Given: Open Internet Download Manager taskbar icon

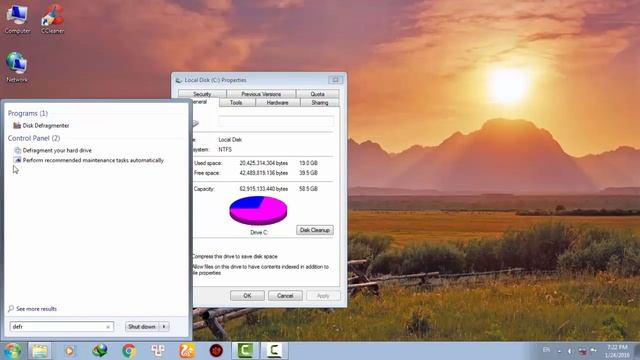Looking at the screenshot, I should tap(100, 351).
